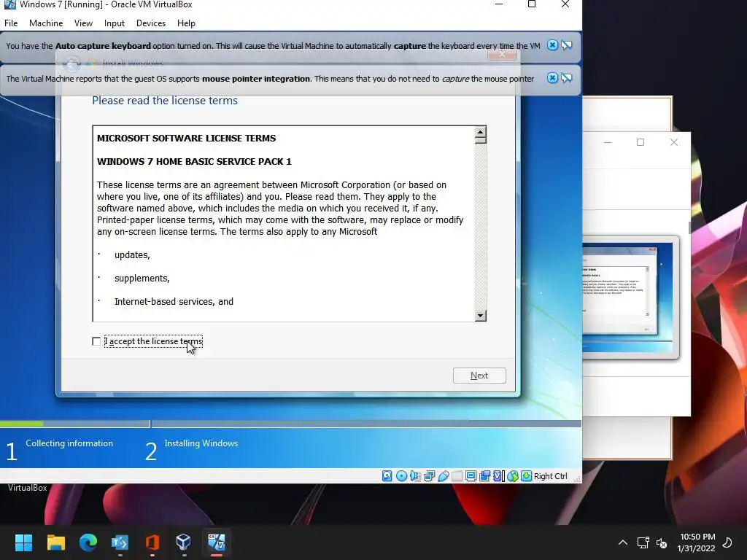Open File Explorer from the taskbar
Screen dimensions: 747x560
[55, 542]
